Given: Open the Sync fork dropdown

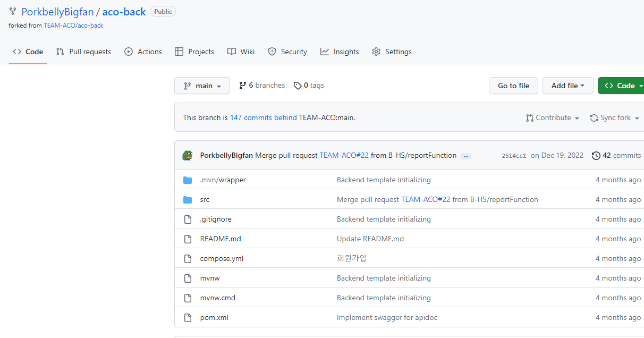Looking at the screenshot, I should point(615,118).
